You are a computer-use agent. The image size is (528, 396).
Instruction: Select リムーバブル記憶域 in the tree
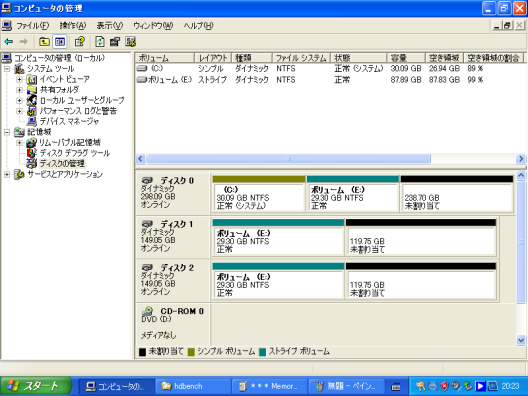coord(70,142)
